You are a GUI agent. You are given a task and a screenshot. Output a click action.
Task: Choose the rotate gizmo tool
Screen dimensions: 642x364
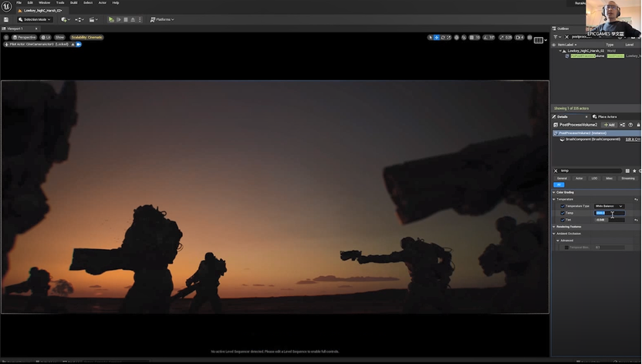coord(443,37)
